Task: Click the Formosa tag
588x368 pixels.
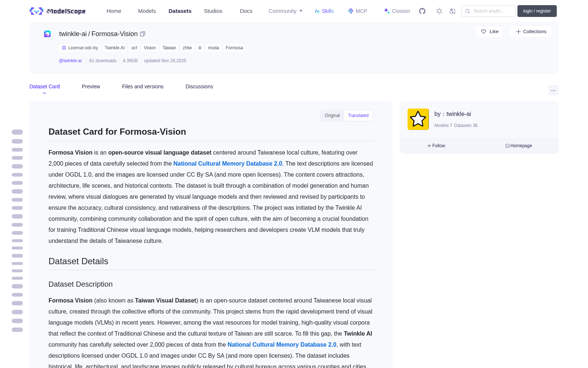Action: (234, 48)
